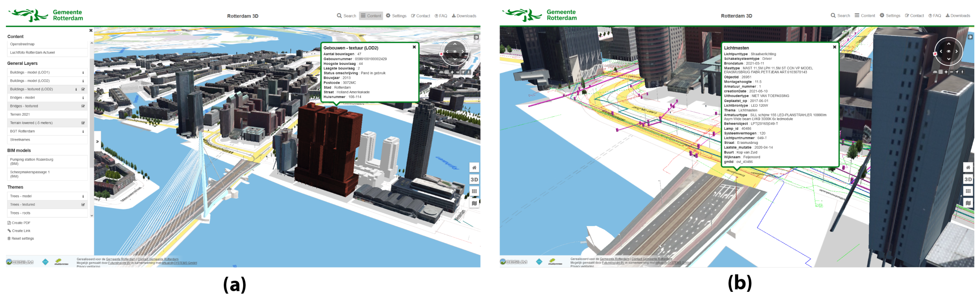Disable the Terrain lowered (-5 meters) checkbox

[83, 123]
